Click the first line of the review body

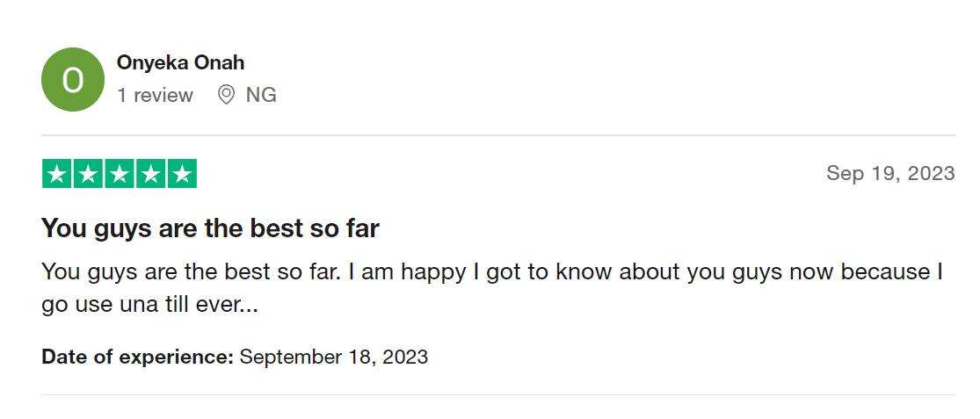click(x=492, y=271)
